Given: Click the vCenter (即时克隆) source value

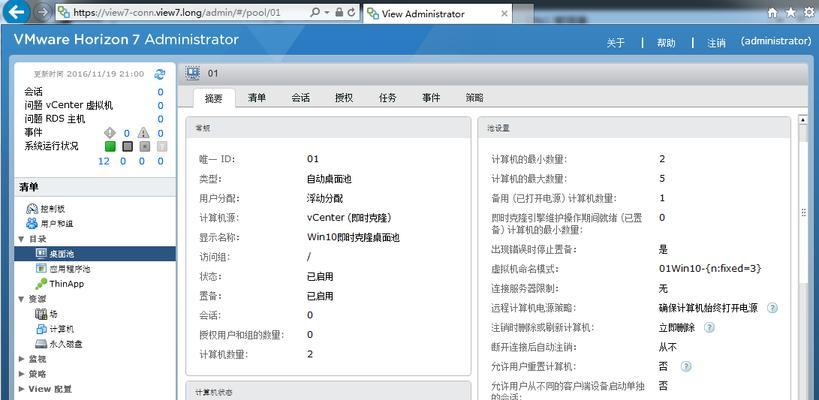Looking at the screenshot, I should coord(349,218).
